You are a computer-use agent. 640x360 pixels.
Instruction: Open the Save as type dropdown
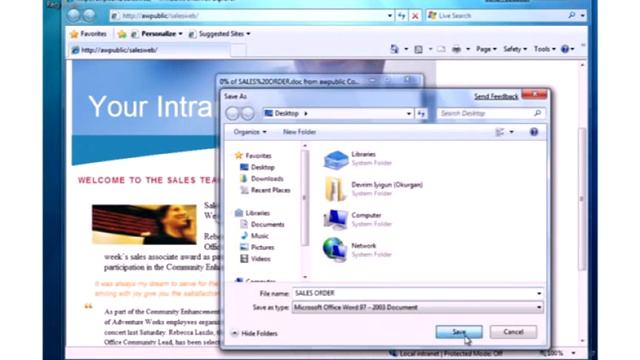tap(418, 307)
